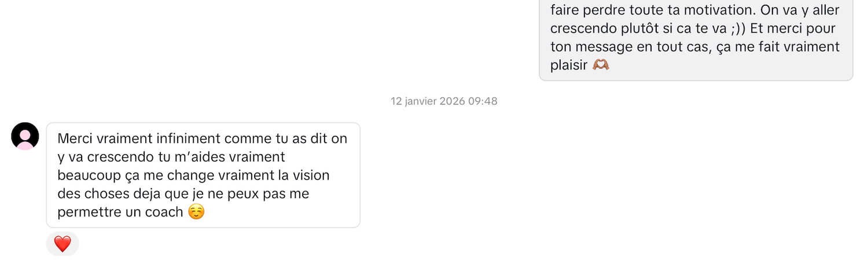Click the word "plaisir" in the sent message
Image resolution: width=868 pixels, height=267 pixels.
coord(569,65)
